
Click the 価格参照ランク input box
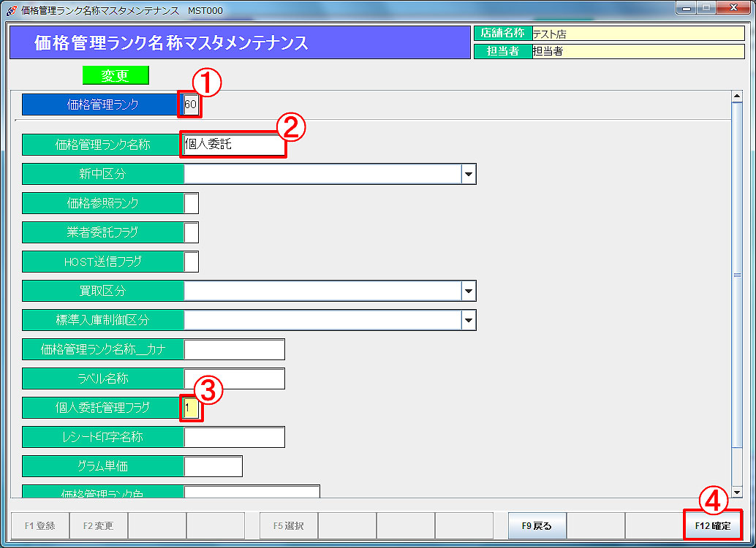pos(191,203)
